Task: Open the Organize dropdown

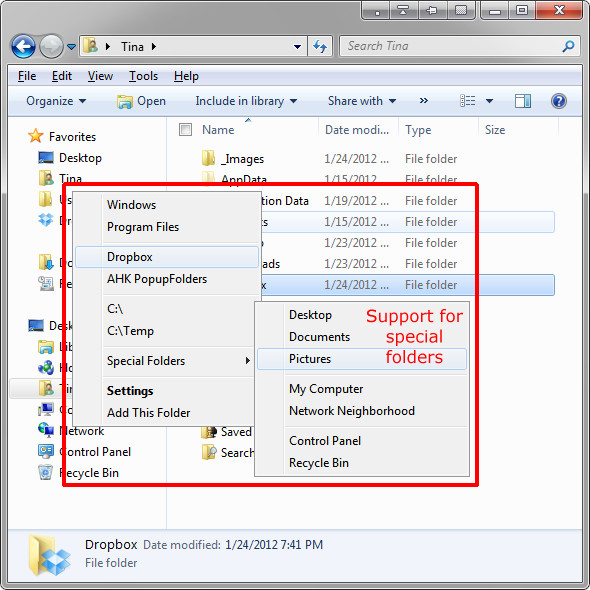Action: [56, 101]
